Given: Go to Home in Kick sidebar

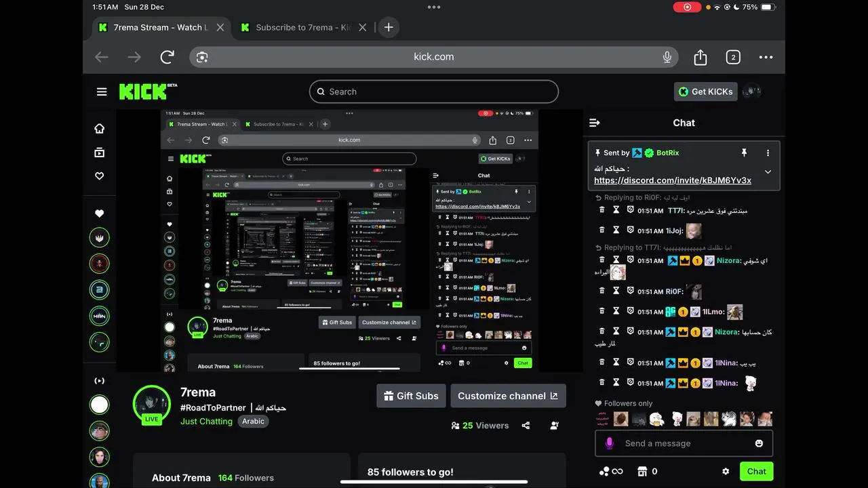Looking at the screenshot, I should [100, 129].
